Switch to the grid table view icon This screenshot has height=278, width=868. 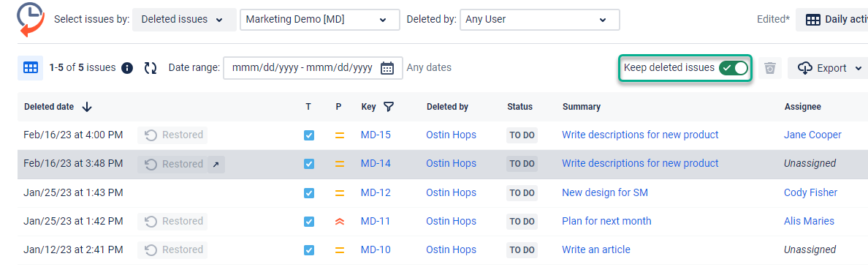click(31, 68)
